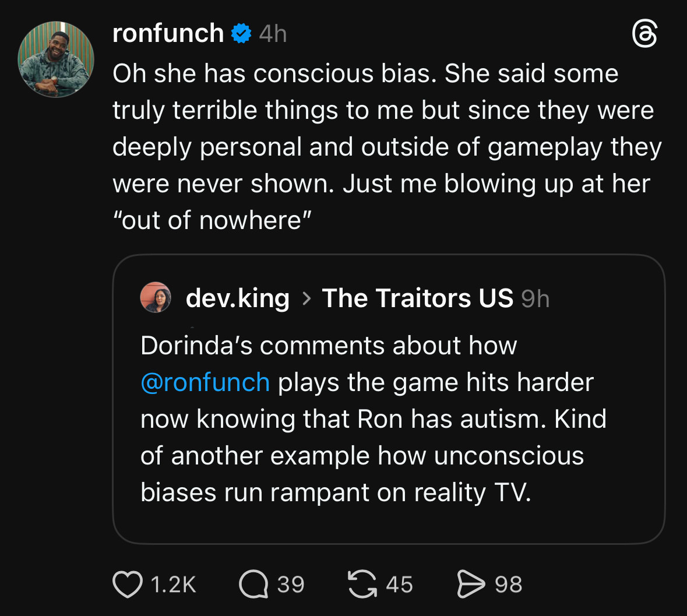Screen dimensions: 687x616
Task: Click the 9h timestamp on quoted post
Action: pyautogui.click(x=535, y=299)
